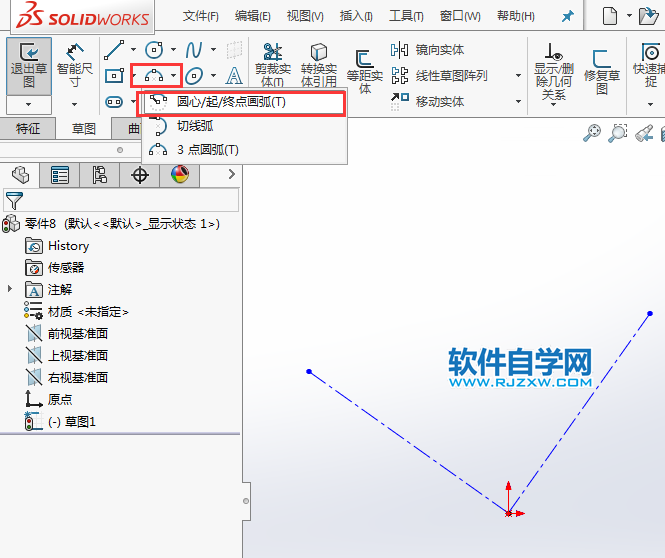The width and height of the screenshot is (665, 558).
Task: Open the Slot tool dropdown arrow
Action: (x=133, y=102)
